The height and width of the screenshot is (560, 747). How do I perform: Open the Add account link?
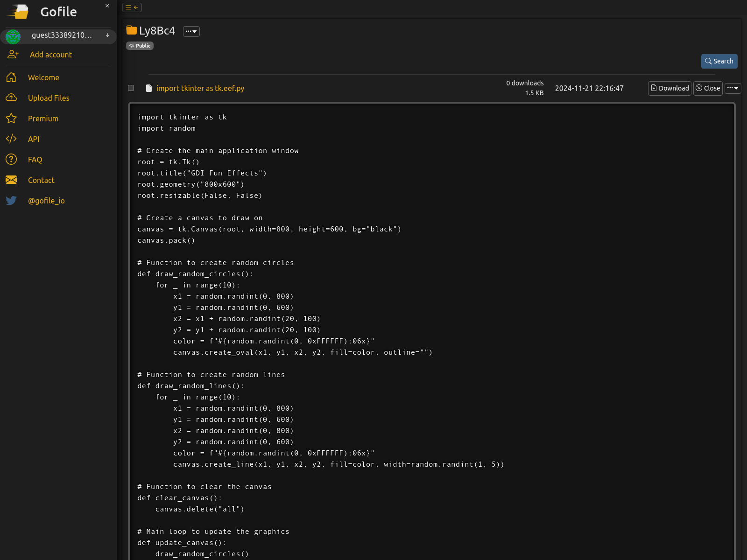51,55
